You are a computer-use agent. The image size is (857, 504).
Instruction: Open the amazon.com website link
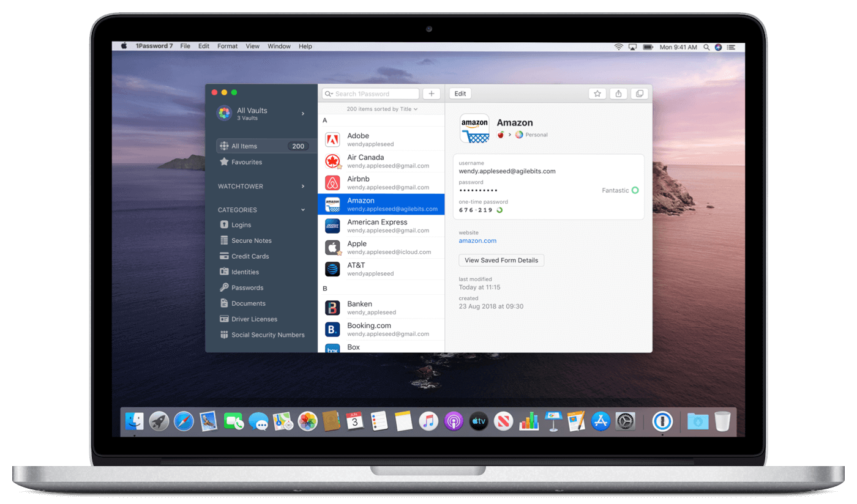coord(477,240)
